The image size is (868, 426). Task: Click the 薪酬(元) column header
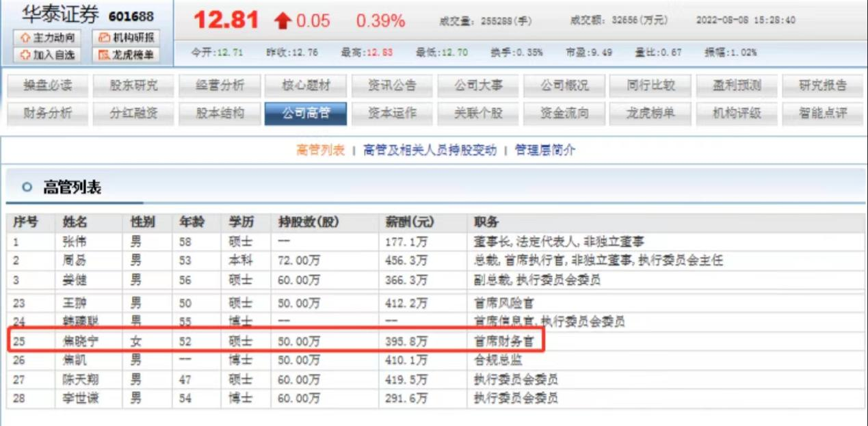(x=410, y=223)
